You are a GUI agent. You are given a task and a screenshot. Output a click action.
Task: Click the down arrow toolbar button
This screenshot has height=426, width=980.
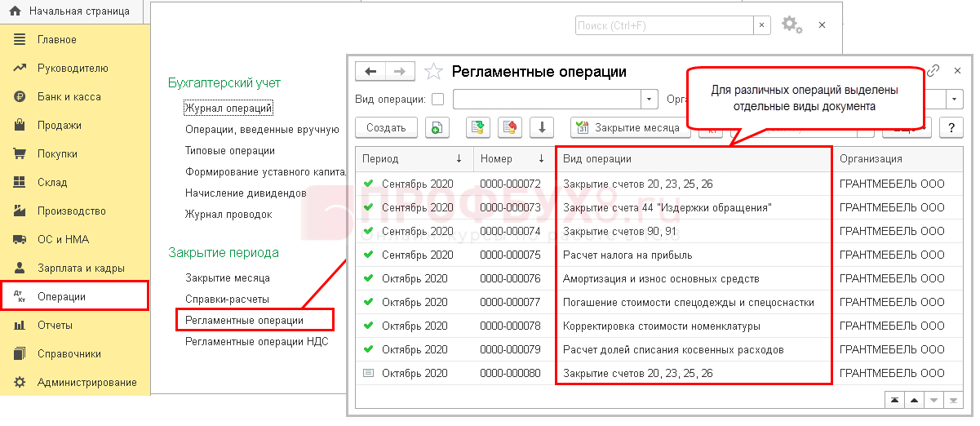pos(542,127)
